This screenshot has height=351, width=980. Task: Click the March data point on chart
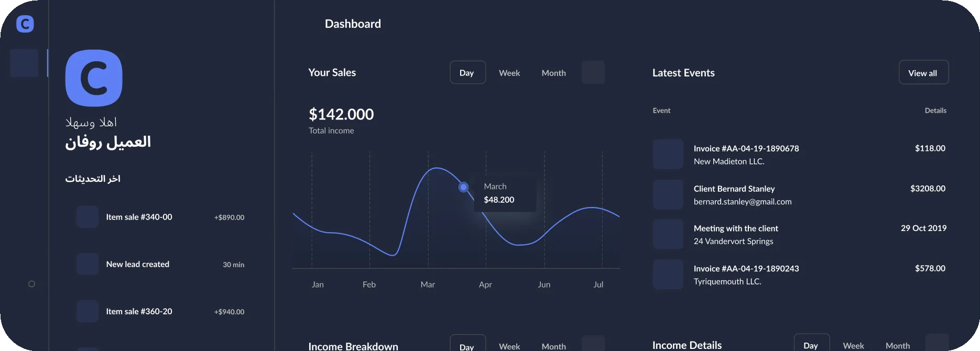coord(463,187)
